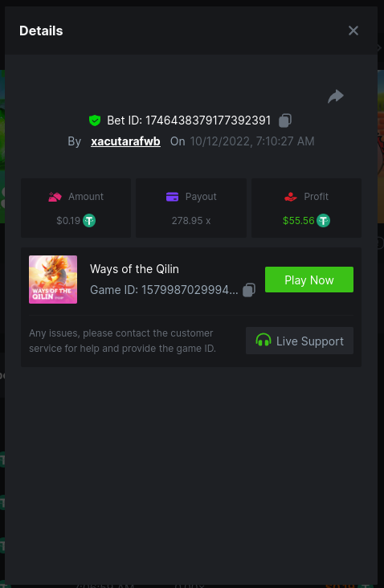Click the share arrow icon
This screenshot has width=384, height=588.
336,96
